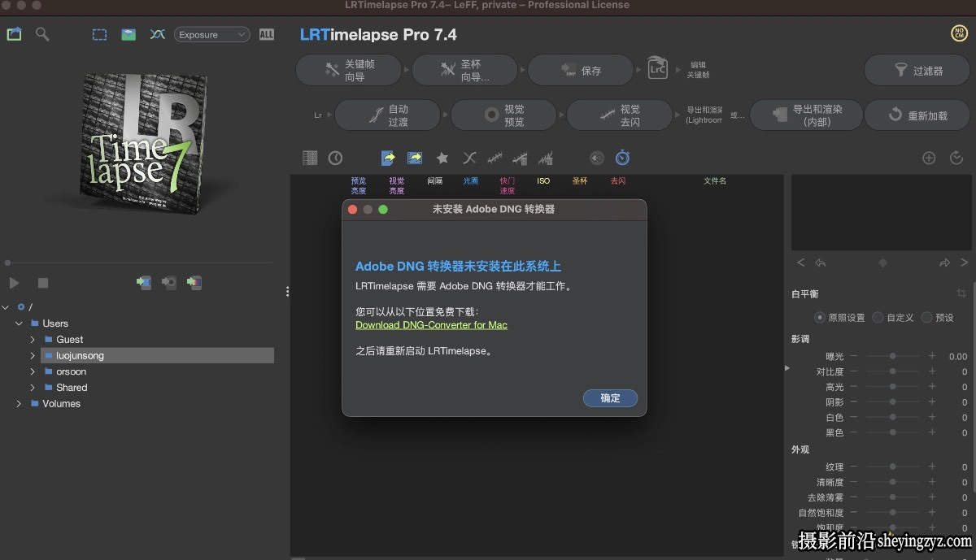Click the LrC icon

657,67
